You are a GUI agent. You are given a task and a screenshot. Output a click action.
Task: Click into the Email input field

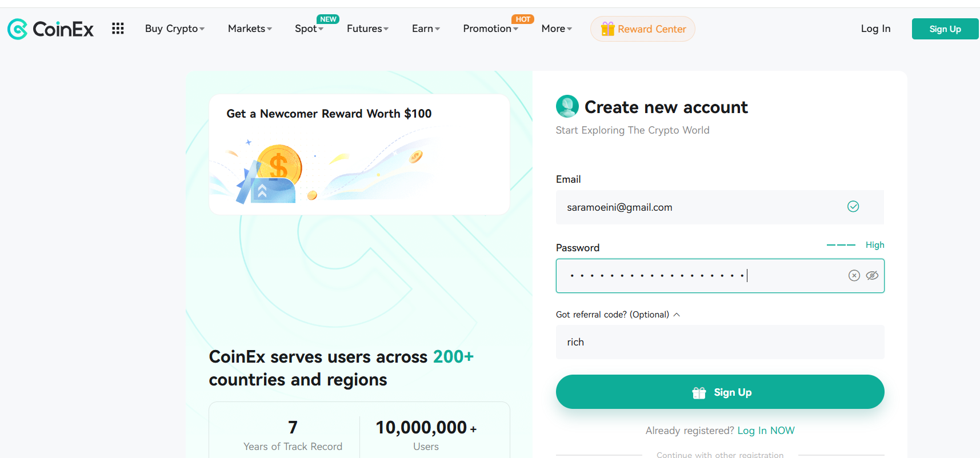pos(697,207)
